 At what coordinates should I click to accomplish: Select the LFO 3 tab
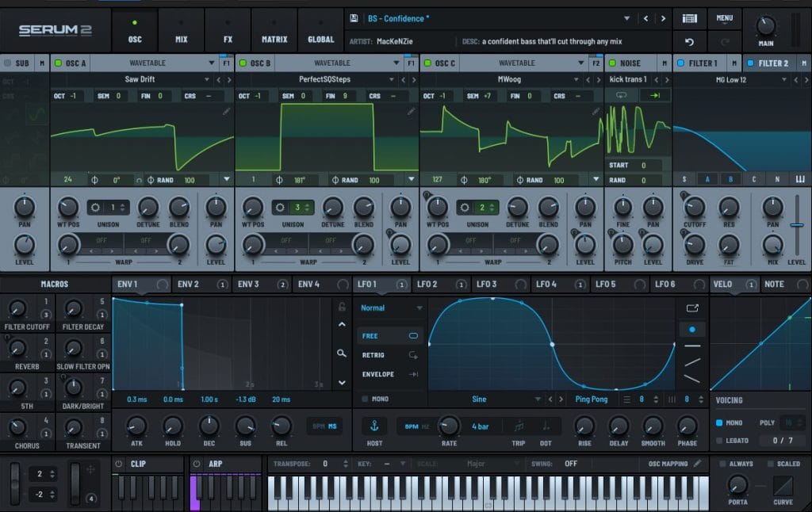tap(486, 284)
